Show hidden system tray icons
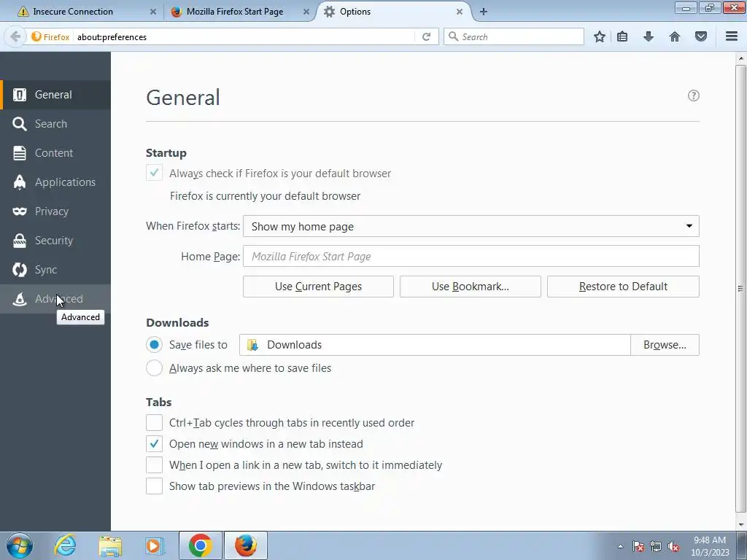This screenshot has height=560, width=747. pyautogui.click(x=620, y=546)
